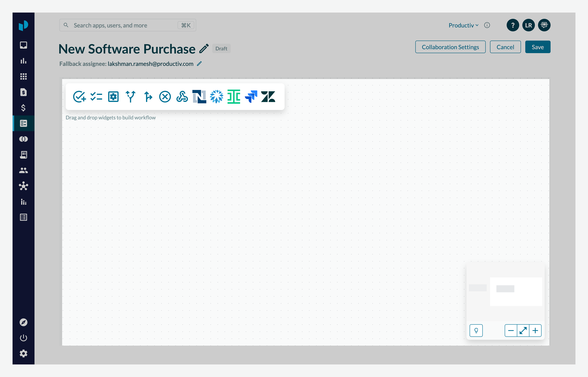
Task: Choose the end workflow X-circle widget
Action: click(x=165, y=97)
